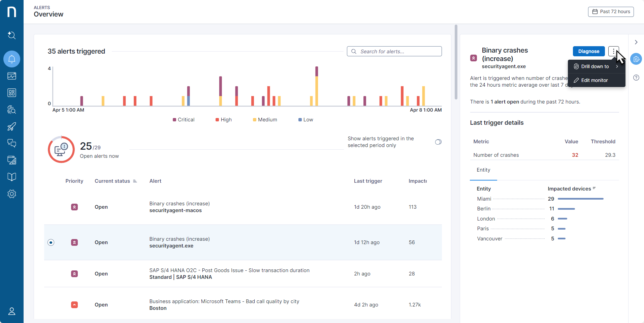Open the search investigation icon in sidebar
Screen dimensions: 644x323
(x=12, y=35)
